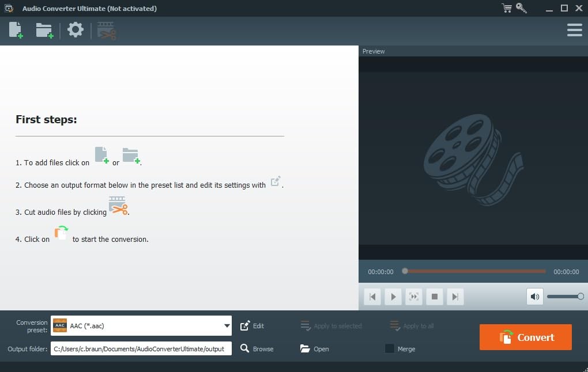Click the key activation icon
The width and height of the screenshot is (588, 372).
click(x=521, y=8)
